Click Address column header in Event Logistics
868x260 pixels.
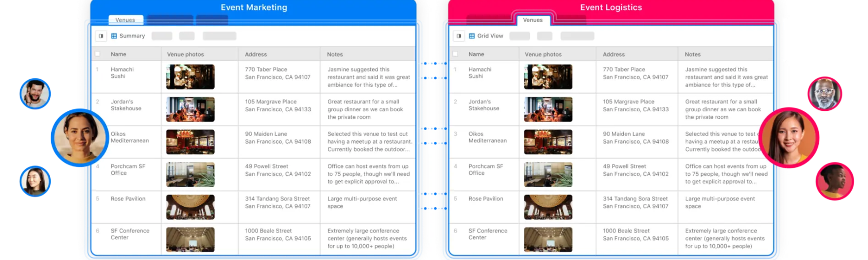point(614,54)
